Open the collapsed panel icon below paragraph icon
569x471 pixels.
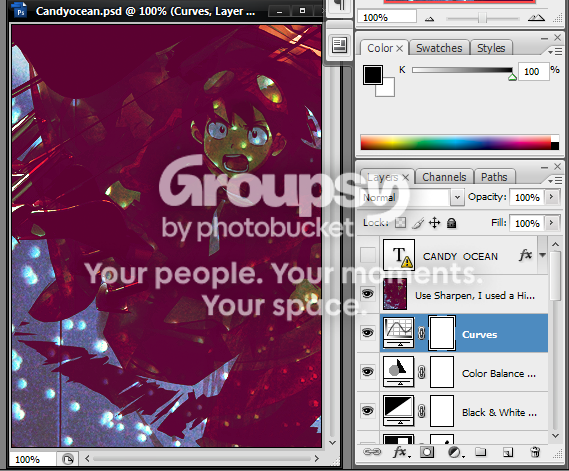(339, 45)
